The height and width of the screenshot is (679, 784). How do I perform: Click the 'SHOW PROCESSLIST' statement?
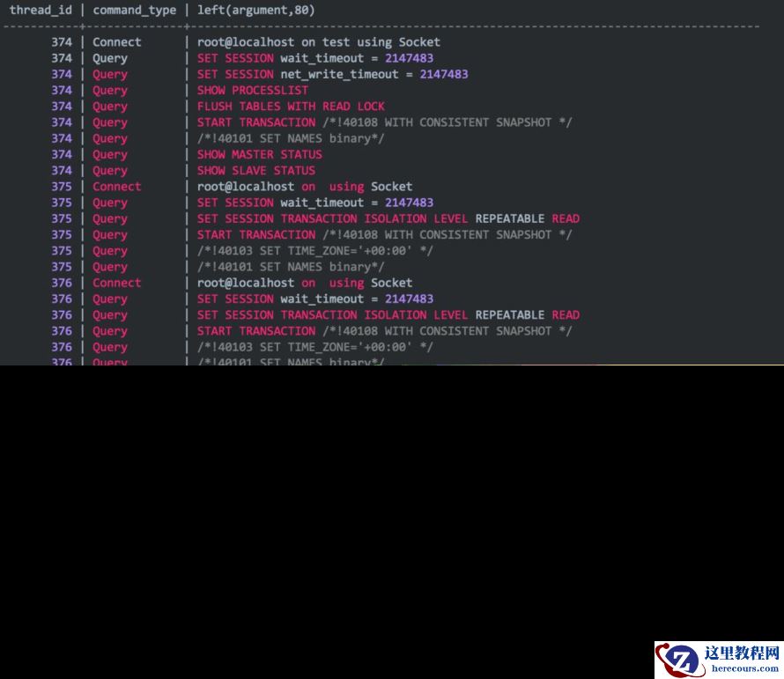(x=253, y=90)
